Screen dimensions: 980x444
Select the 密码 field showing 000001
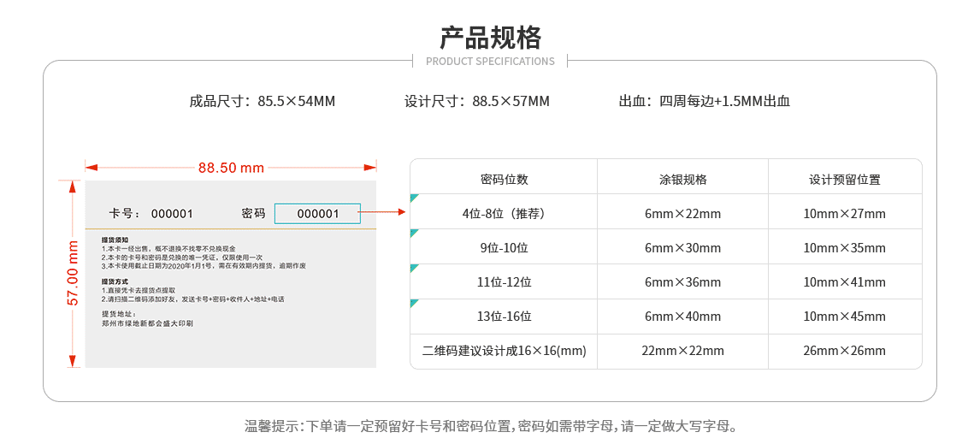coord(317,213)
